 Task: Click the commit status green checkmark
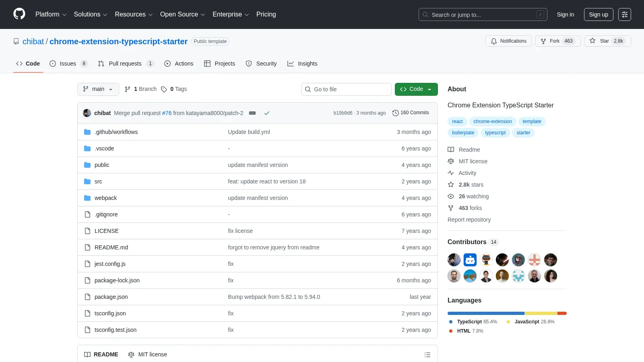(266, 113)
